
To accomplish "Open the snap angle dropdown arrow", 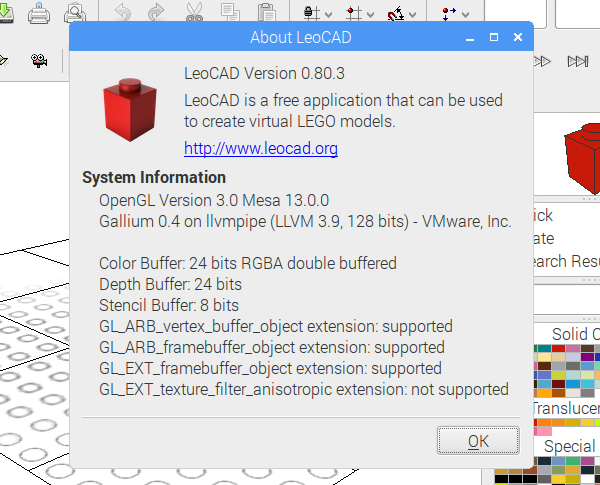I will (x=412, y=15).
